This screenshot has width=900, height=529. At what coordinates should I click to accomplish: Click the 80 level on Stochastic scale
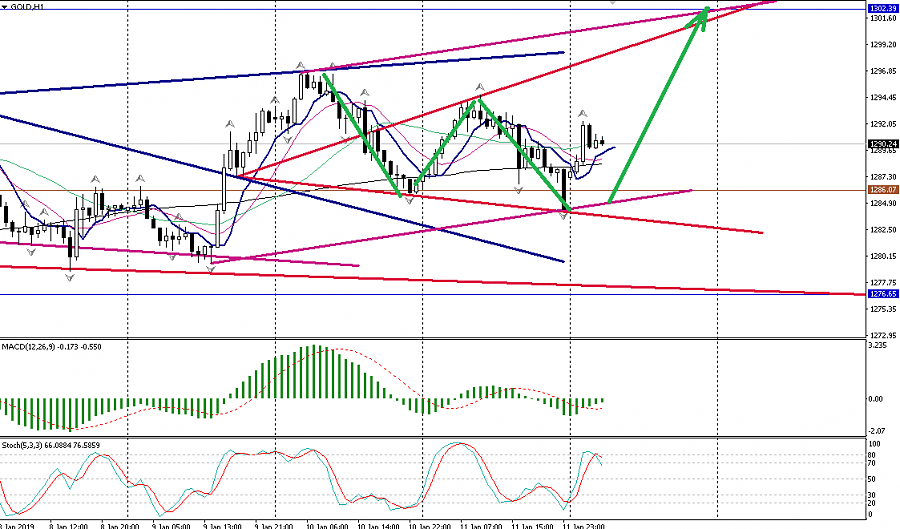pos(872,456)
